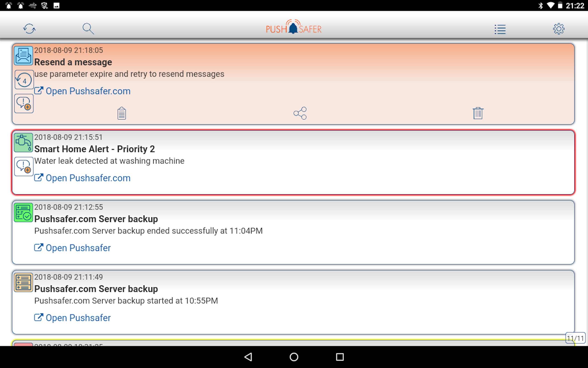Select text Water leak detected at washing machine

[x=109, y=161]
